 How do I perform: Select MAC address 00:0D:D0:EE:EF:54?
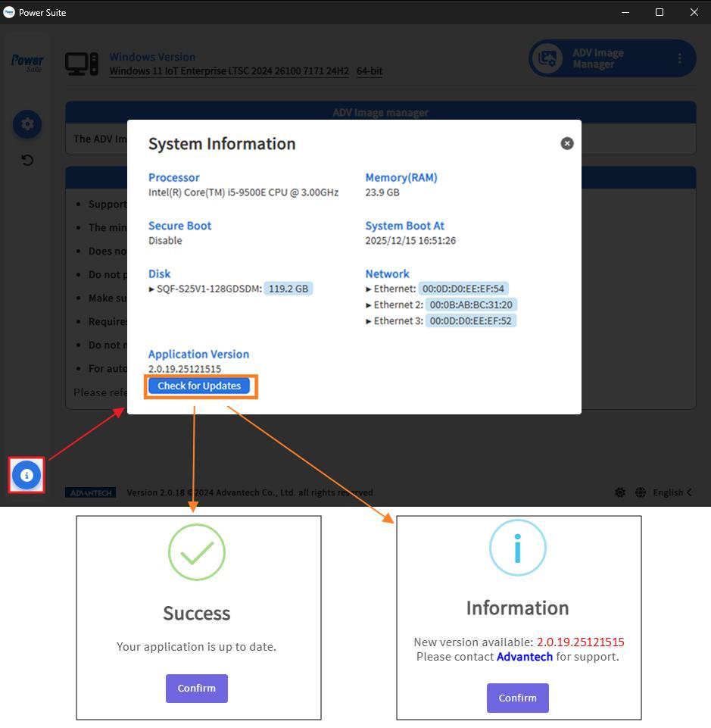[463, 289]
